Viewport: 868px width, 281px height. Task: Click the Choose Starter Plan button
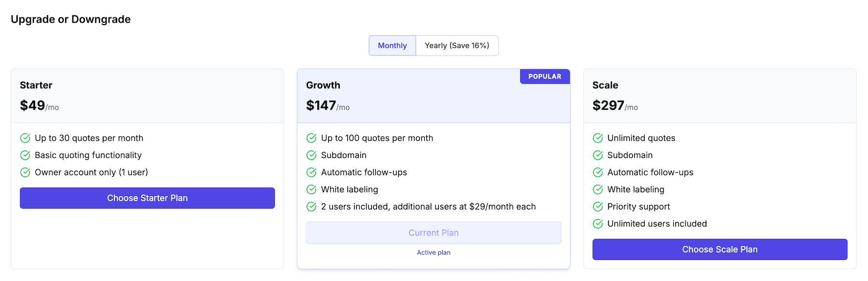click(x=147, y=198)
